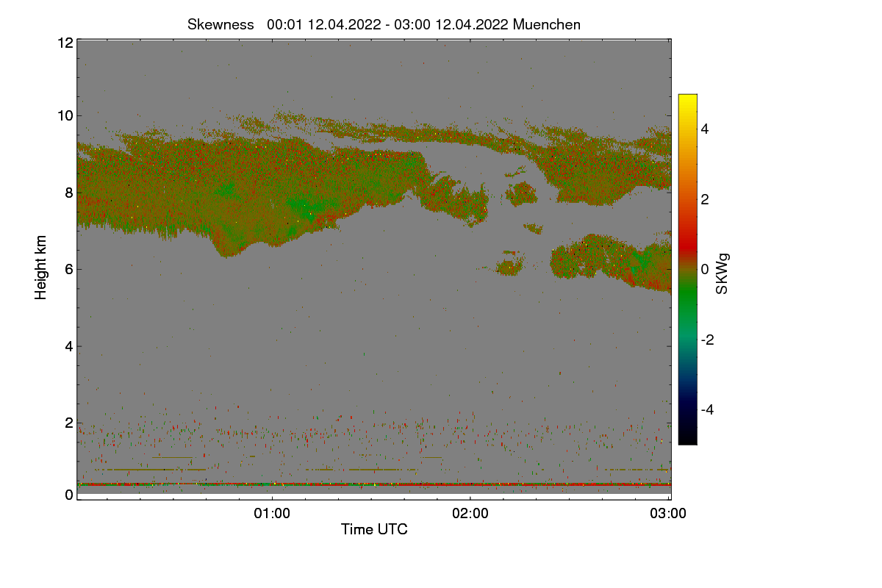Click the 'Height km' y-axis label
The height and width of the screenshot is (588, 882).
pos(41,268)
